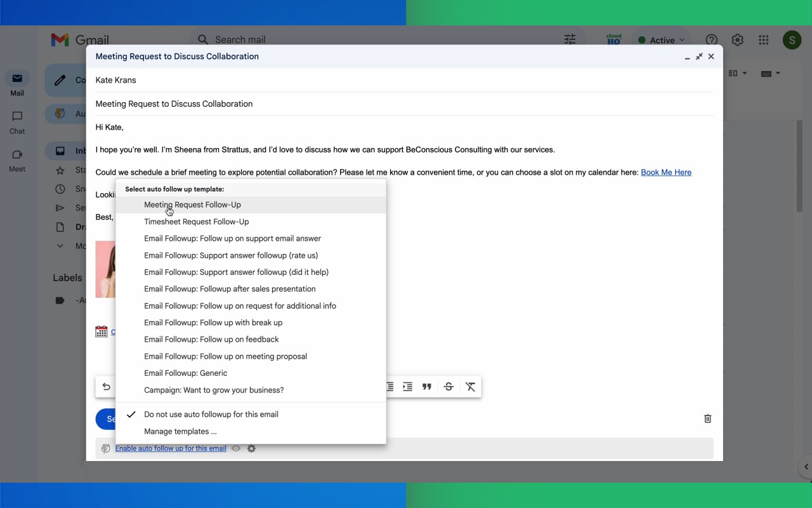The width and height of the screenshot is (812, 508).
Task: Pick Followup after sales presentation template
Action: 251,289
